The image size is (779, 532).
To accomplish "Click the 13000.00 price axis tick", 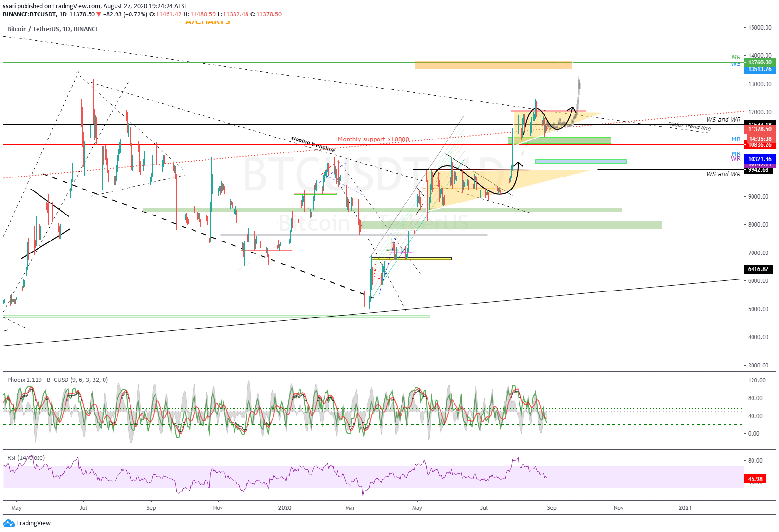I will pyautogui.click(x=760, y=84).
